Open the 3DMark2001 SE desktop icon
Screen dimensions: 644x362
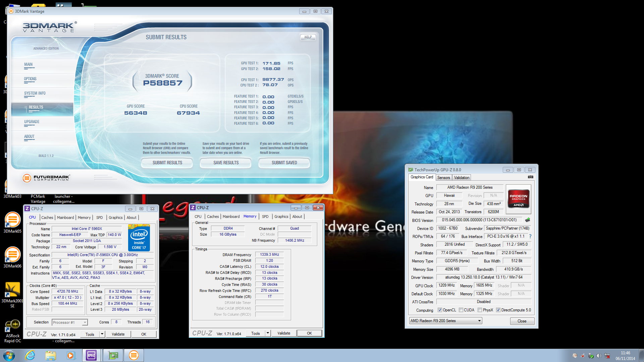click(12, 295)
